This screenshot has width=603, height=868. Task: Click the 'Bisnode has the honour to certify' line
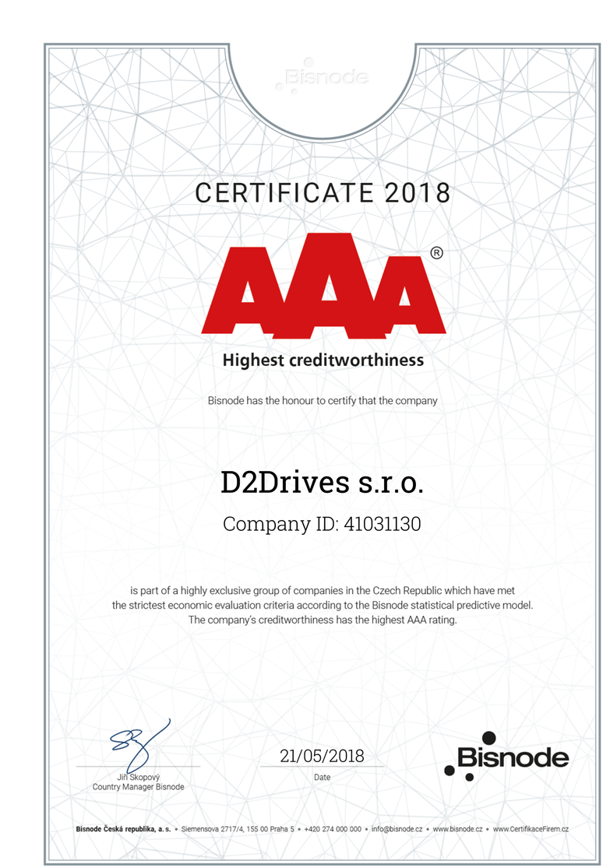(x=323, y=400)
